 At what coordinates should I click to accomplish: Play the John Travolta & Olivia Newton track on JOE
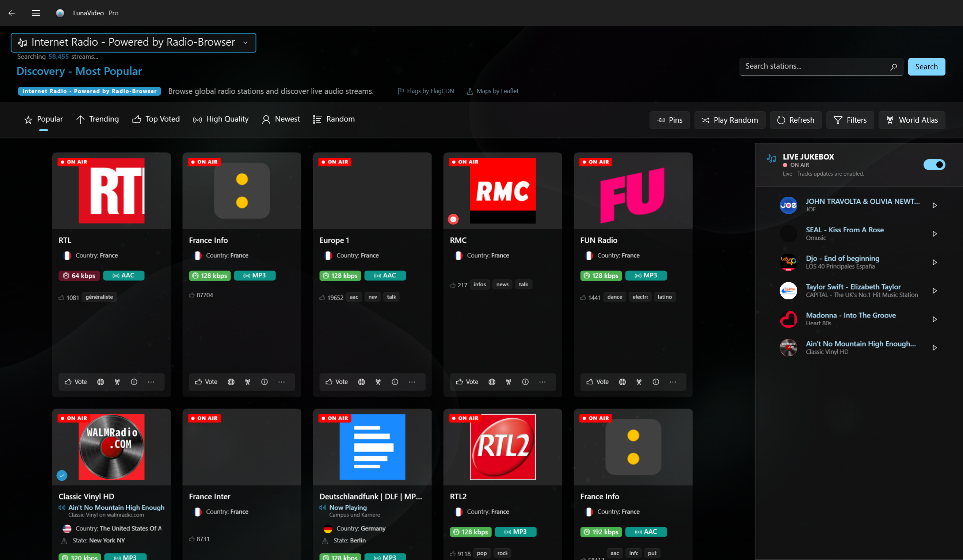pyautogui.click(x=935, y=206)
